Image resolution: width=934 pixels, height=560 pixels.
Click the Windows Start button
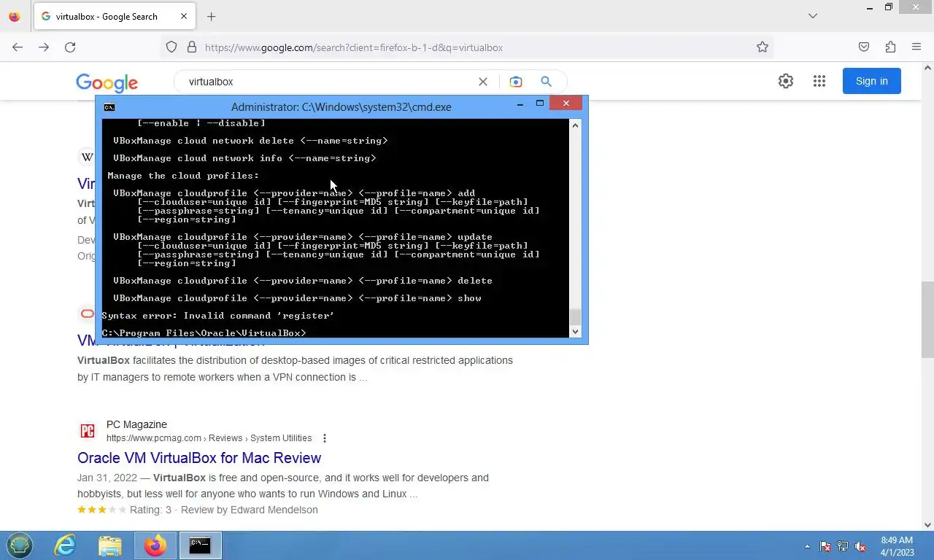coord(20,545)
